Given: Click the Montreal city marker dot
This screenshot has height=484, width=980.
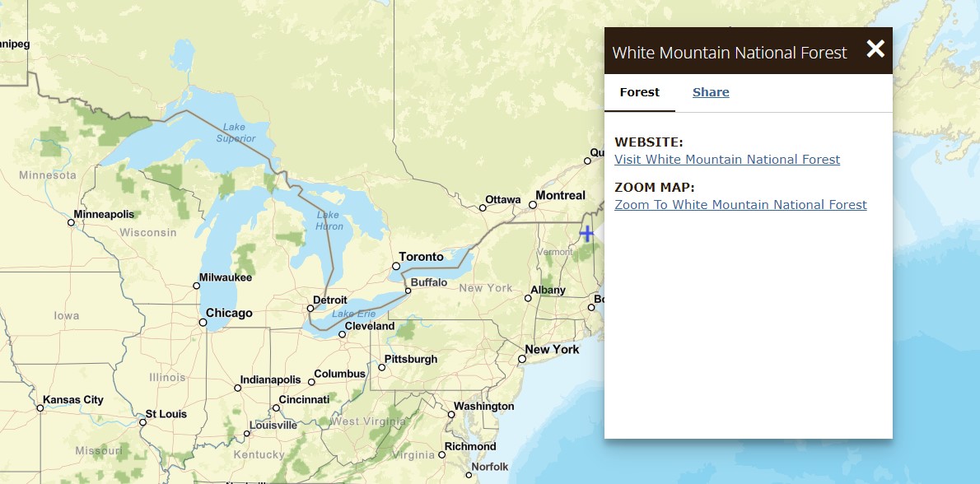Looking at the screenshot, I should coord(532,205).
